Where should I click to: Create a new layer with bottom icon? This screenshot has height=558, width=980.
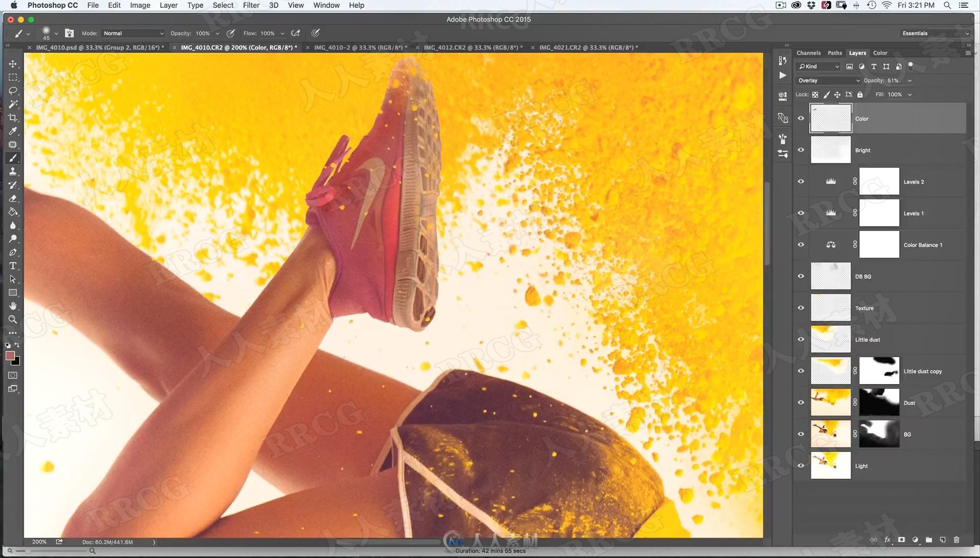pyautogui.click(x=943, y=539)
